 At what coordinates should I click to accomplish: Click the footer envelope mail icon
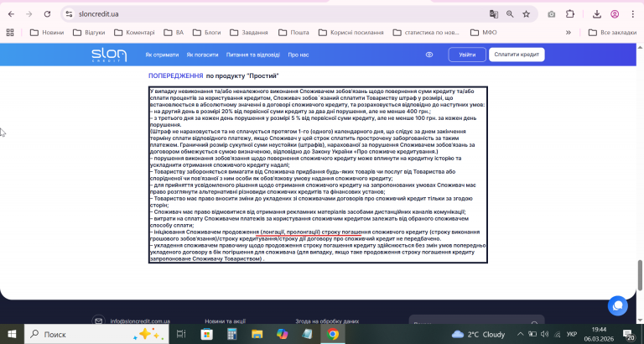[x=98, y=321]
